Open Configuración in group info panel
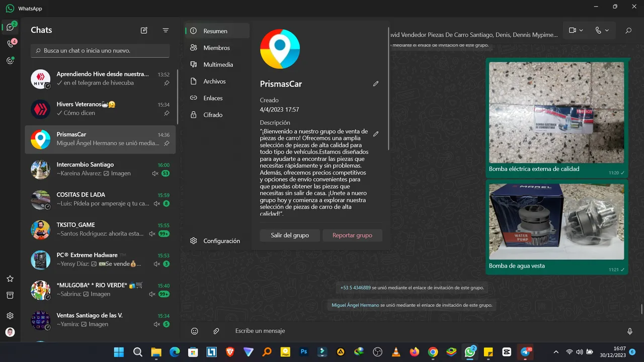The width and height of the screenshot is (644, 362). pyautogui.click(x=217, y=241)
